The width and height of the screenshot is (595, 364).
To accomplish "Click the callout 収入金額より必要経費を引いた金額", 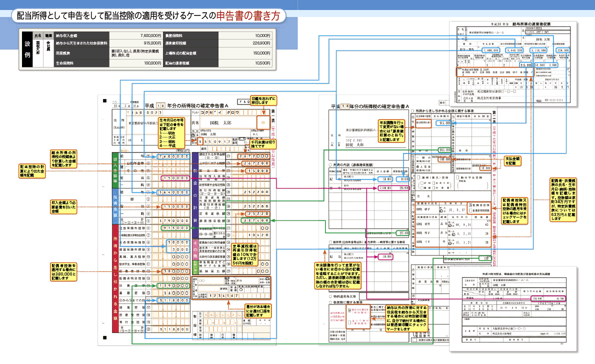I will click(64, 207).
